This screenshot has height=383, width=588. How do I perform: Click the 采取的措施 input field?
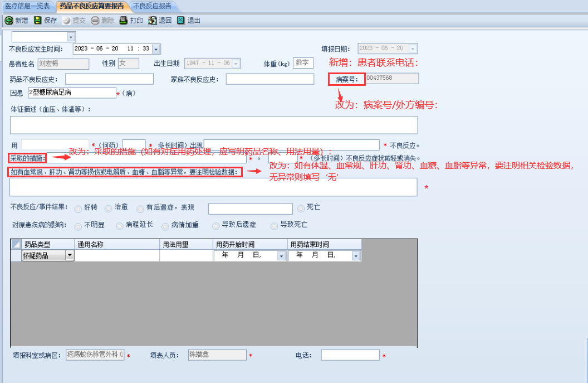click(146, 158)
